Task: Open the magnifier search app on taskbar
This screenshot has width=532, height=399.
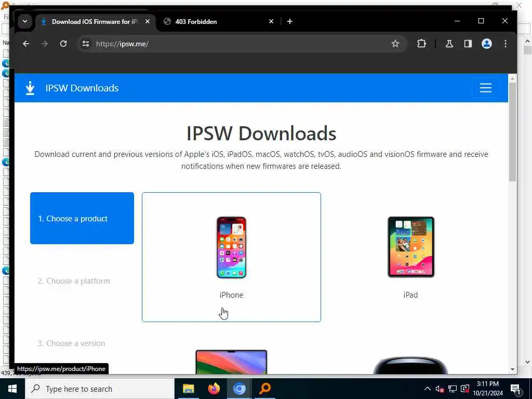Action: tap(265, 389)
